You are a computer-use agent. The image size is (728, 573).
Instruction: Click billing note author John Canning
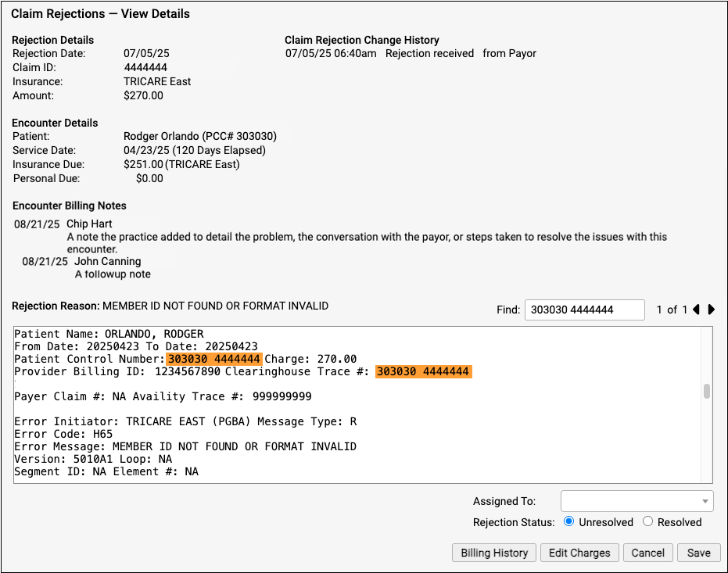[108, 261]
